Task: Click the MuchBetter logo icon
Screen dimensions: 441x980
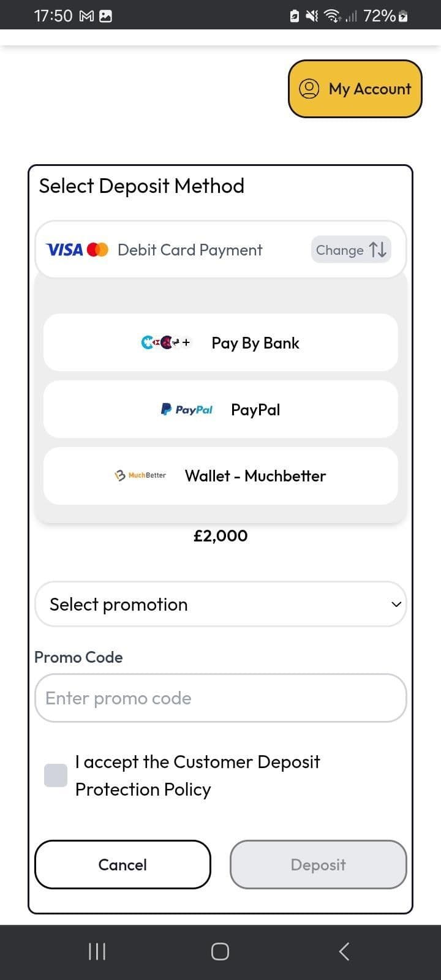Action: point(140,475)
